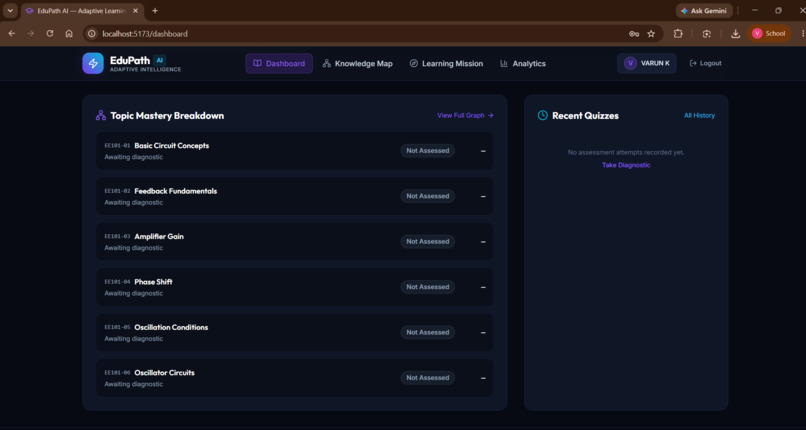Open the password key icon in address bar
Screen dimensions: 806x430
tap(634, 34)
